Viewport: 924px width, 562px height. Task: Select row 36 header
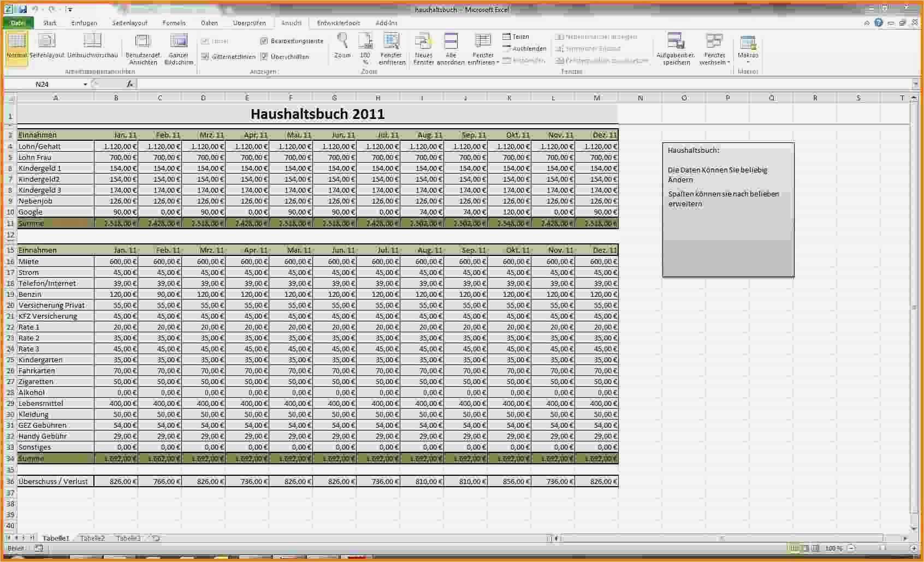[10, 481]
